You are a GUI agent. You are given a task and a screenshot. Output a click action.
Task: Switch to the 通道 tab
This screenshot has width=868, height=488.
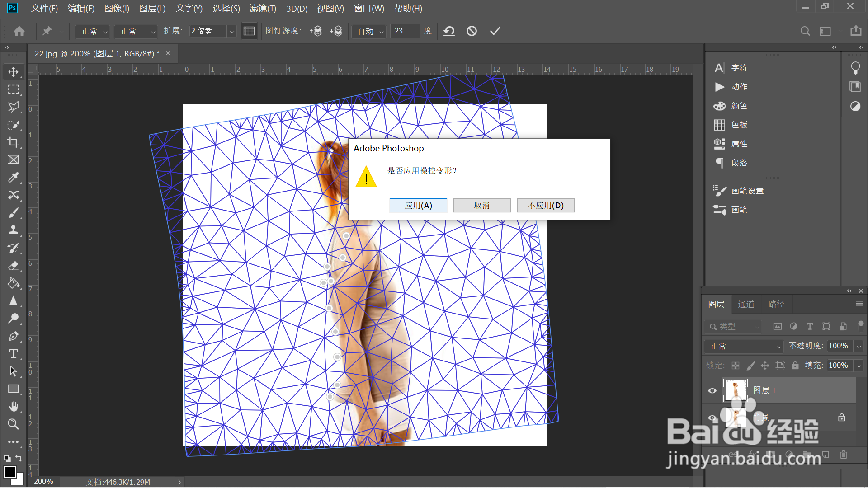pos(746,304)
